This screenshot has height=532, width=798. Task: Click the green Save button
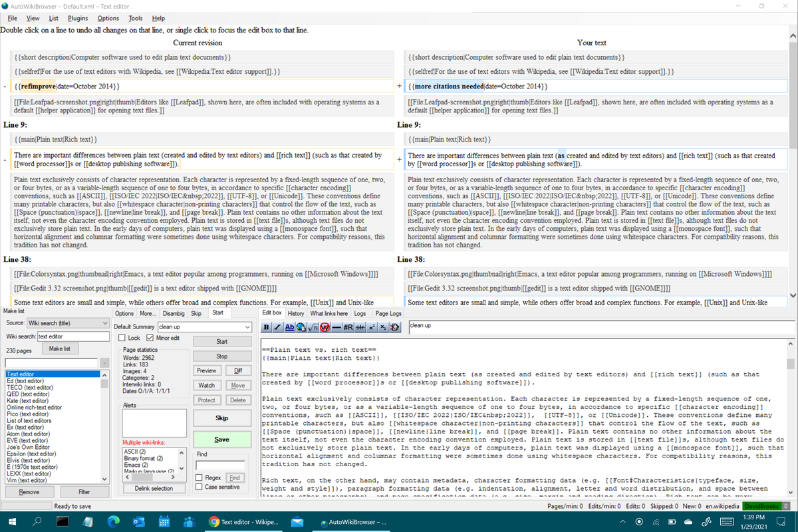(x=222, y=440)
